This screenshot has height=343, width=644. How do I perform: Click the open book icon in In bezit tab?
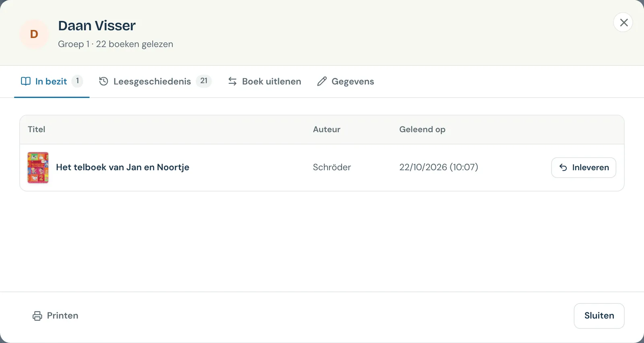[x=26, y=81]
